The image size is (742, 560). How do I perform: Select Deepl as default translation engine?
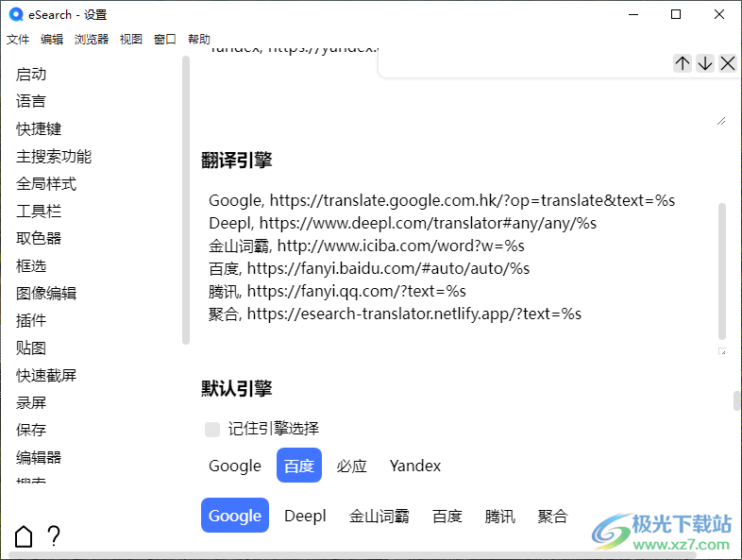pos(305,515)
